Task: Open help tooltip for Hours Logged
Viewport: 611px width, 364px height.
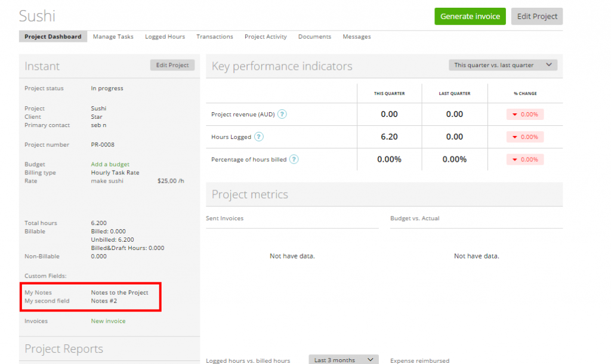Action: coord(259,137)
